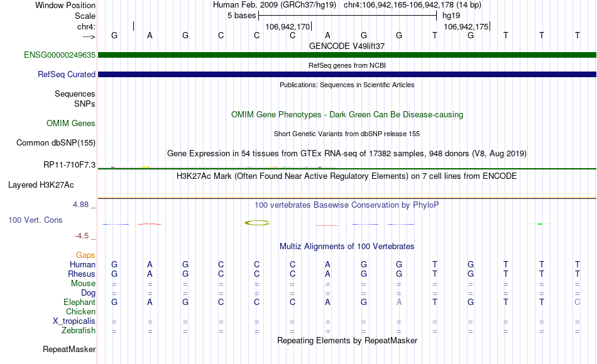Click the Scale label in left column
The image size is (597, 364).
85,16
